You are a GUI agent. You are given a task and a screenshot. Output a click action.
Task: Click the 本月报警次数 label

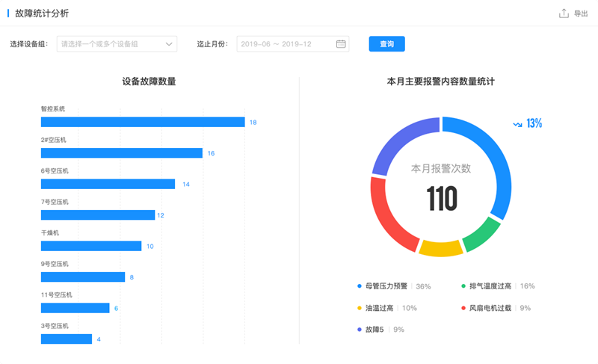[x=441, y=168]
